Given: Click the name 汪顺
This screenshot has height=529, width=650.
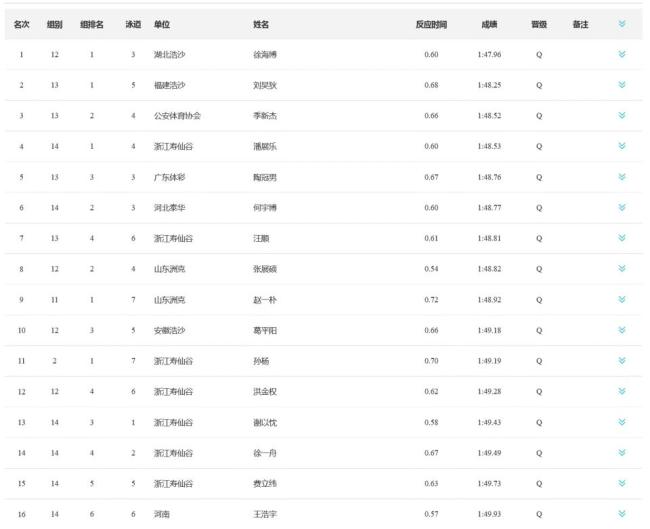Looking at the screenshot, I should click(261, 238).
